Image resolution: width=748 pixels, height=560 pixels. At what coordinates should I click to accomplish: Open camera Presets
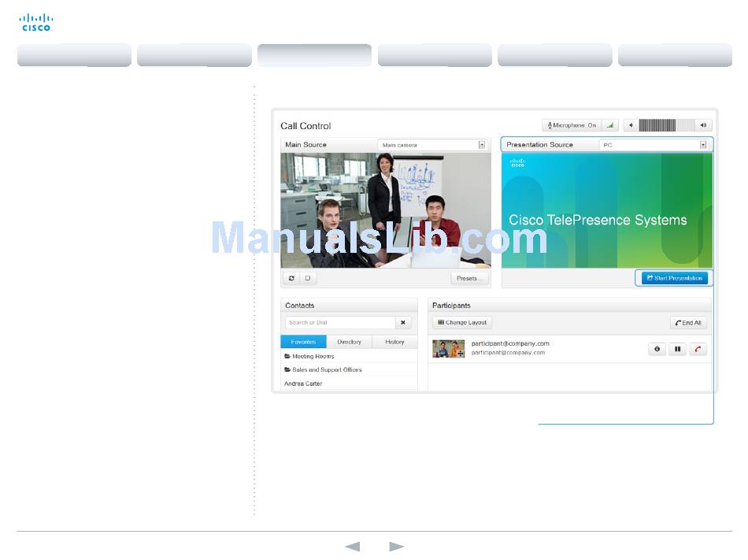469,278
